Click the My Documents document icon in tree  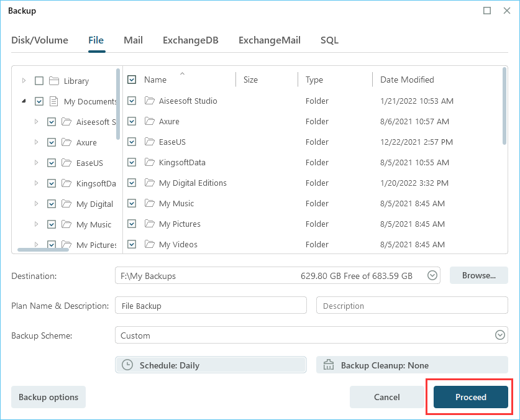[54, 101]
